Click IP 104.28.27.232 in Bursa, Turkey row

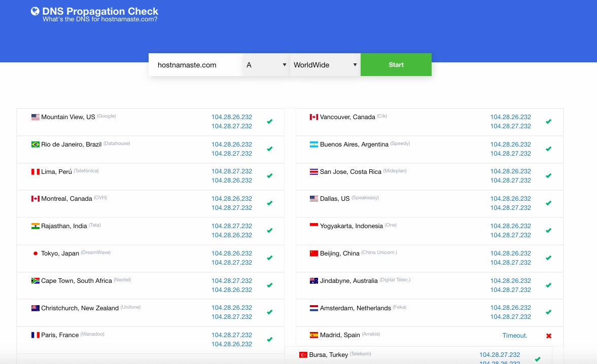coord(500,355)
